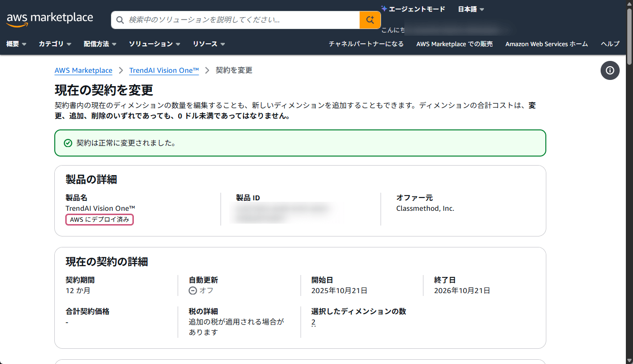Enable エージェントモード
Viewport: 633px width, 364px height.
tap(413, 9)
